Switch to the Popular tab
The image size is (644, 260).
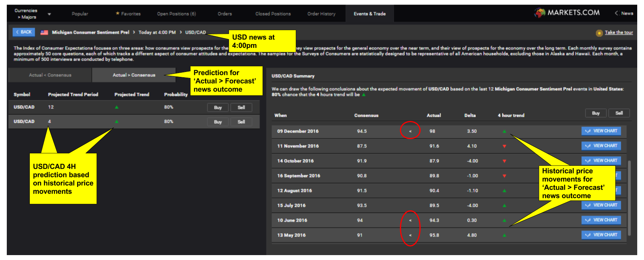pos(80,14)
